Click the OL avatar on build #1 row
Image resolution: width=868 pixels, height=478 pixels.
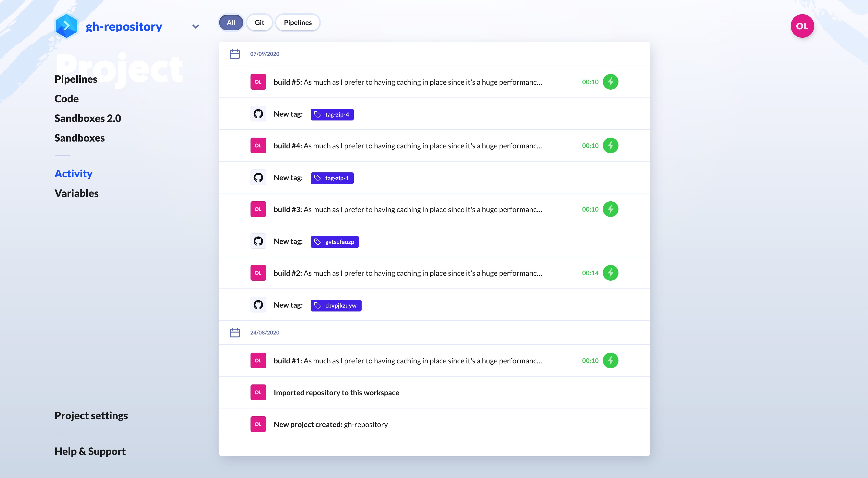(258, 361)
